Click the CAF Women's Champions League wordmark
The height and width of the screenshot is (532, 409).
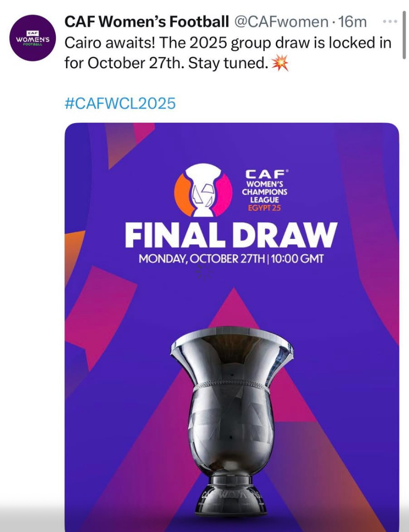tap(264, 189)
